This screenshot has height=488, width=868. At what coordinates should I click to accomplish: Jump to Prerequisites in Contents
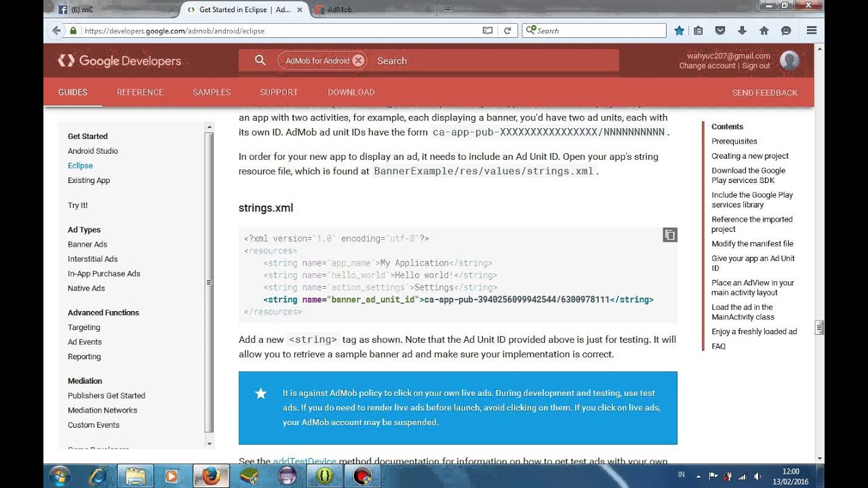tap(734, 141)
